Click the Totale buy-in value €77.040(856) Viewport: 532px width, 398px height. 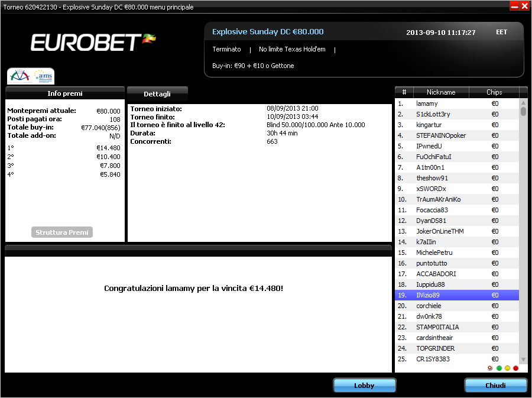pos(100,128)
